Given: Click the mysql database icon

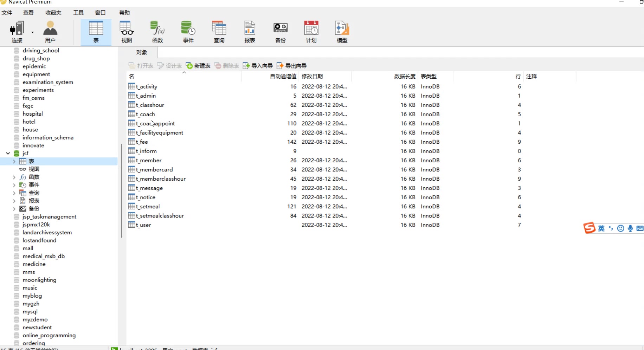Looking at the screenshot, I should pos(17,312).
